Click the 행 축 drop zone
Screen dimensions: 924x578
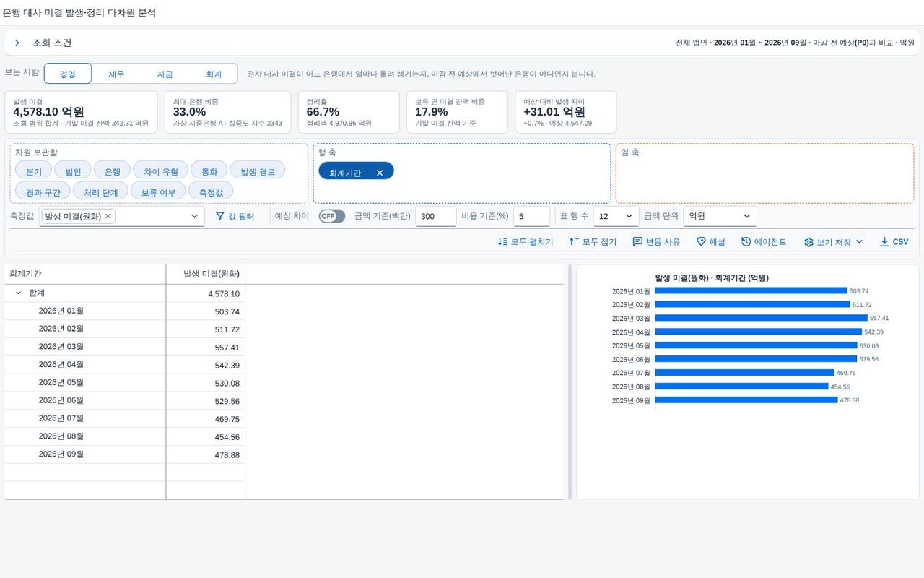[x=462, y=173]
